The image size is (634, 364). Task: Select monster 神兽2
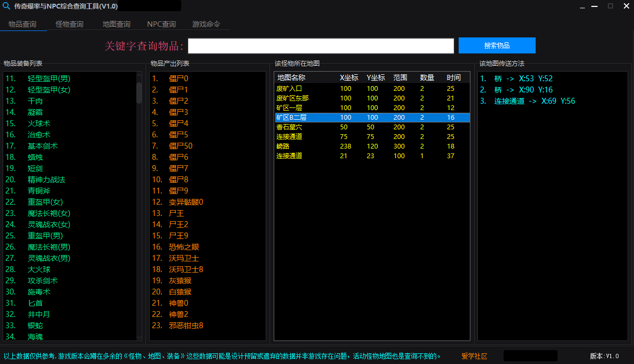point(179,314)
